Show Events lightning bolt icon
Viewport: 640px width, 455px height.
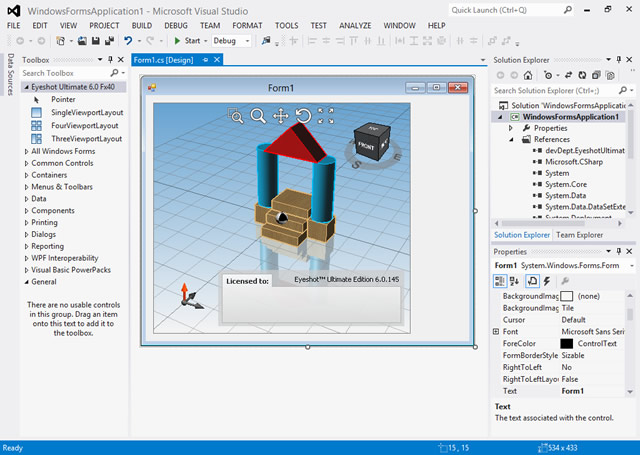pyautogui.click(x=547, y=281)
